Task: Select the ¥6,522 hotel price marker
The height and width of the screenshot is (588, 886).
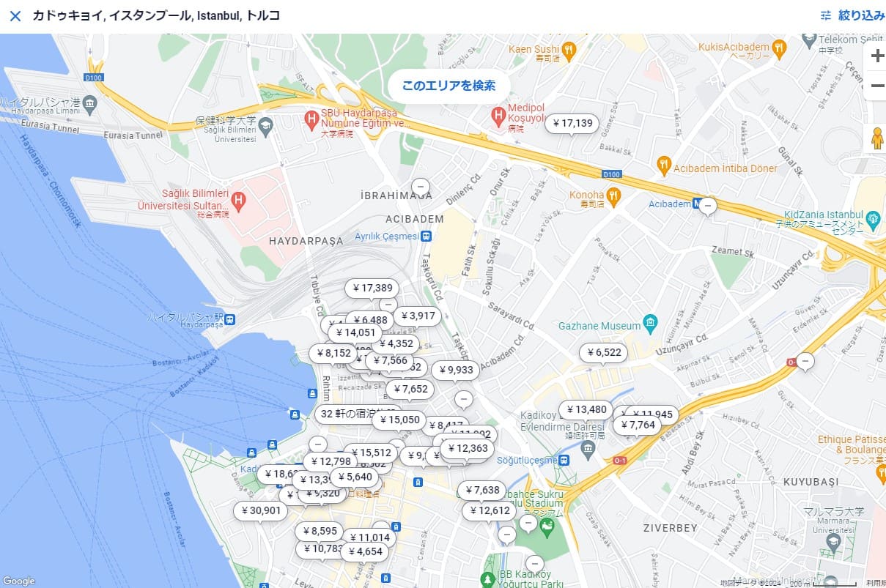Action: pos(603,353)
